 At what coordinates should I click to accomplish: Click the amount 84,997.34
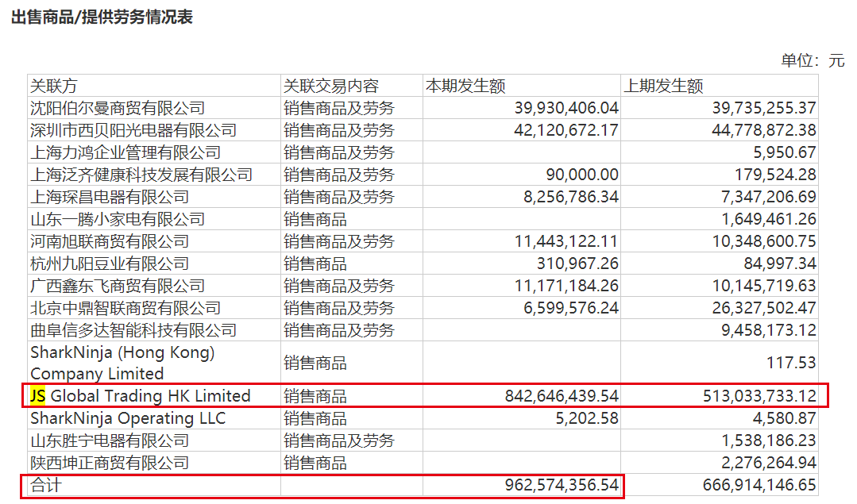780,264
